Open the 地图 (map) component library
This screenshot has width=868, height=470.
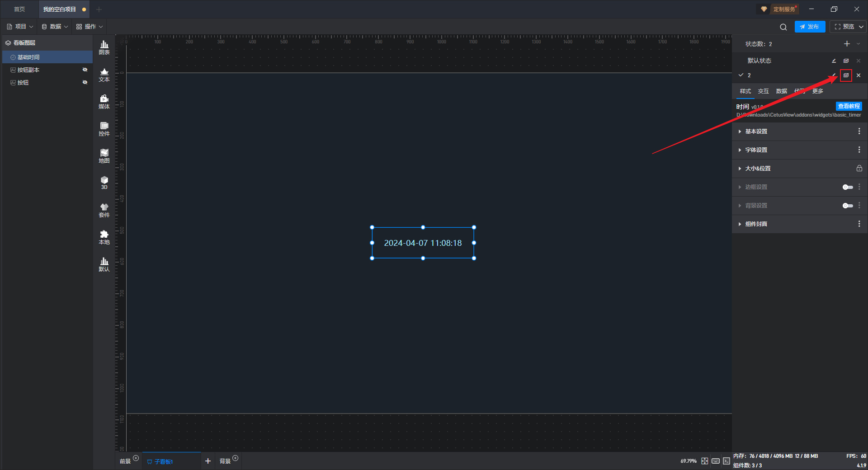coord(104,156)
